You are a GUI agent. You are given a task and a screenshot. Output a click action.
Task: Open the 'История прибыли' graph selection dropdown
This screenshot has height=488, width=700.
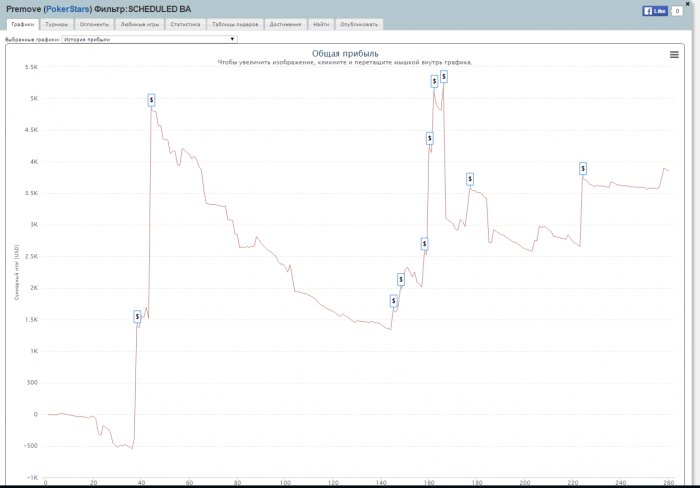[149, 39]
